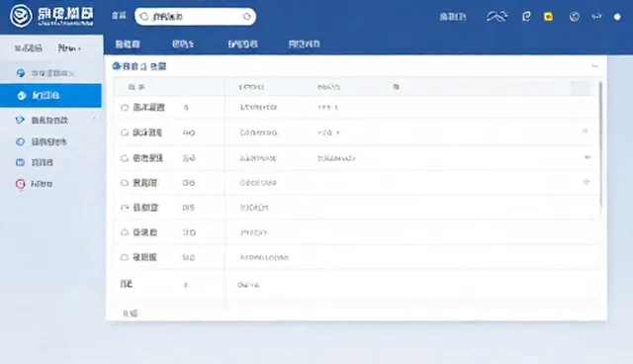
Task: Click the icon at the search box's right end
Action: point(246,17)
